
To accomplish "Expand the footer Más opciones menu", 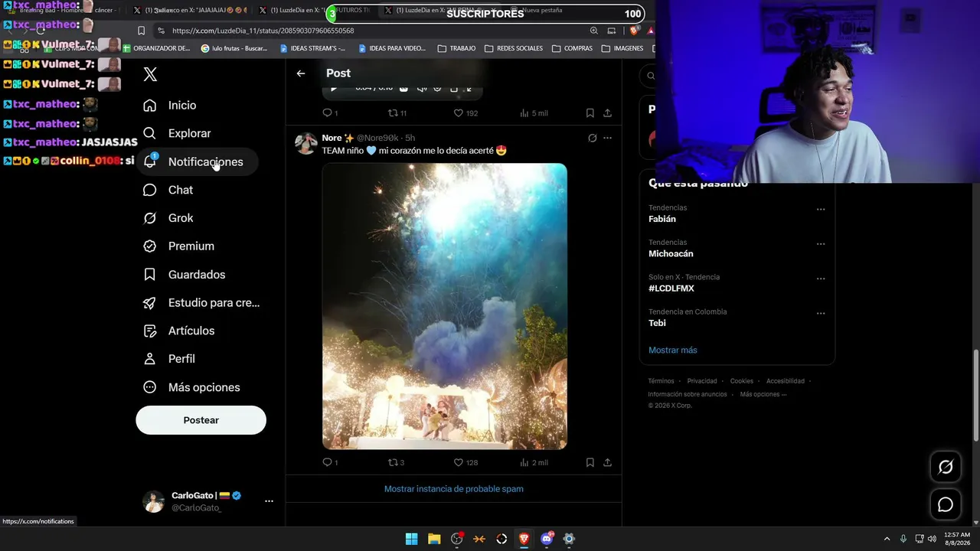I will point(763,394).
